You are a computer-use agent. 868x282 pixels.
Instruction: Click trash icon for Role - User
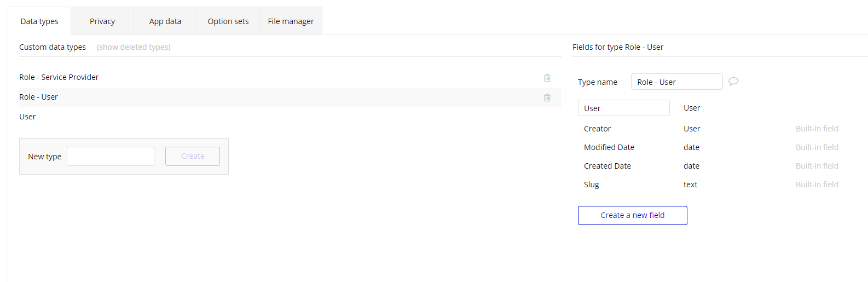[x=547, y=97]
